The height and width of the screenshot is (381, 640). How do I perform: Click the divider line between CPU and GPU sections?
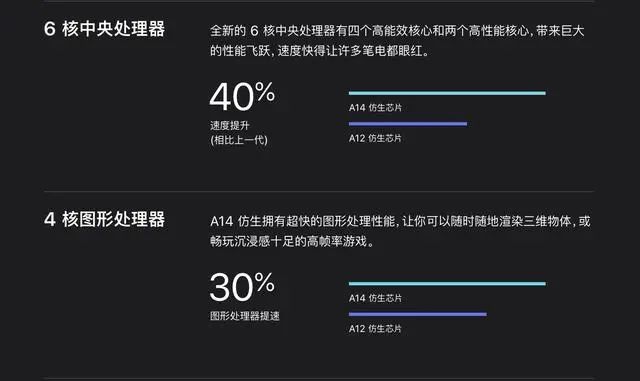pyautogui.click(x=319, y=191)
